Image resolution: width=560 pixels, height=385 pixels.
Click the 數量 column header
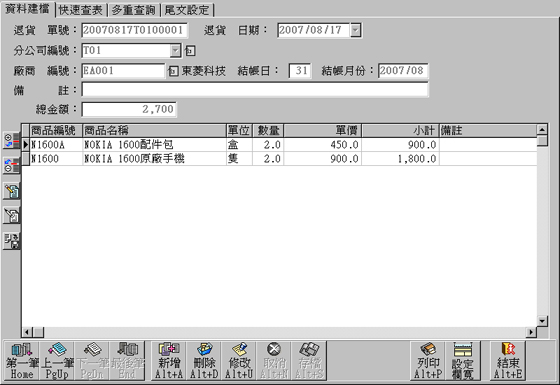268,131
